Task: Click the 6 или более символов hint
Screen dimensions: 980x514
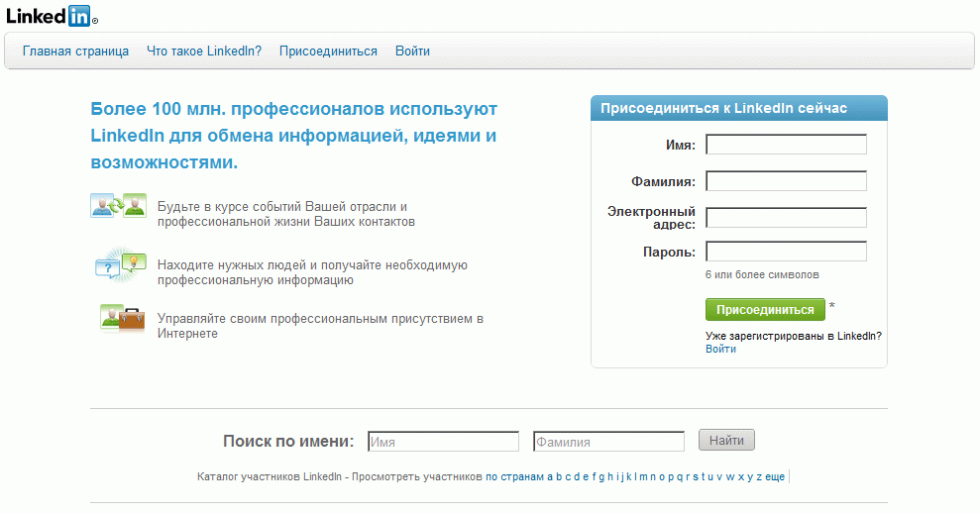Action: 762,274
